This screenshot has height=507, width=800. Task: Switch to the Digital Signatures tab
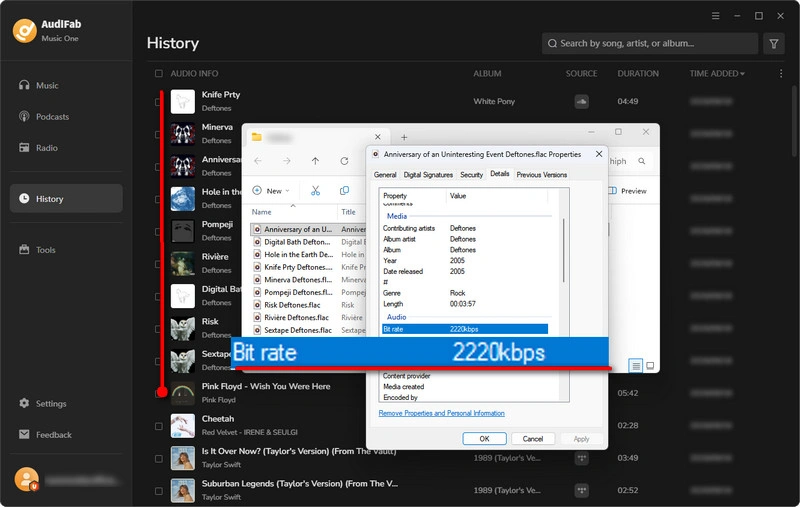428,174
